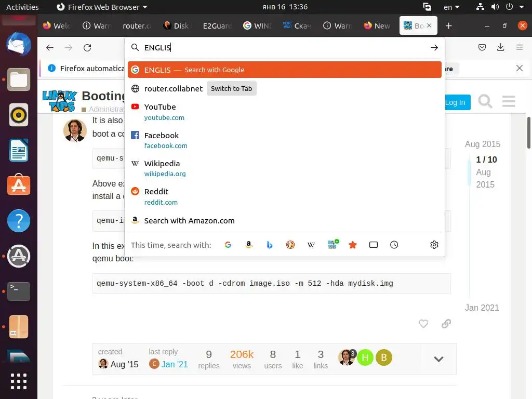Open user B avatar in topic summary

tap(384, 357)
